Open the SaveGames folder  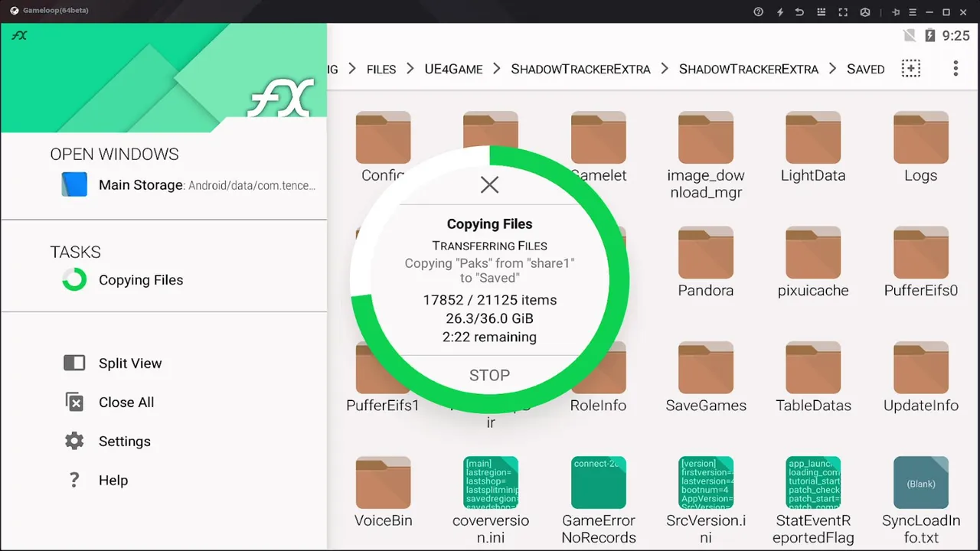[x=706, y=377]
